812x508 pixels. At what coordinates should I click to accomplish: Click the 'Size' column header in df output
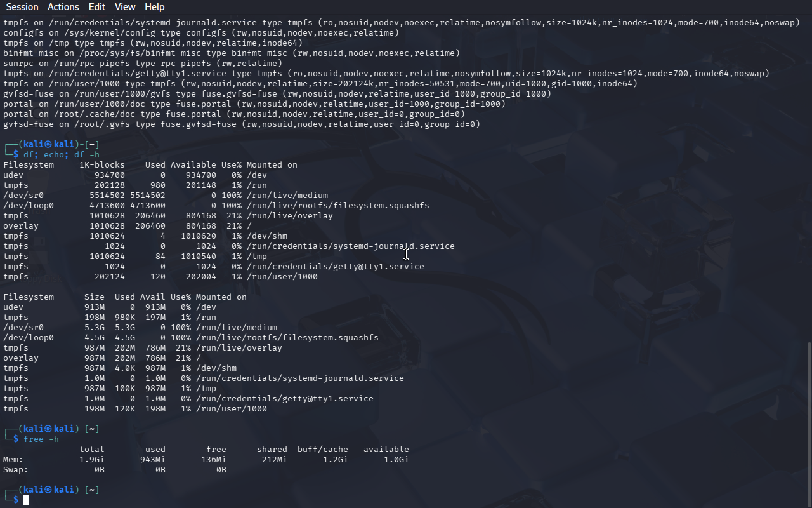(x=95, y=297)
